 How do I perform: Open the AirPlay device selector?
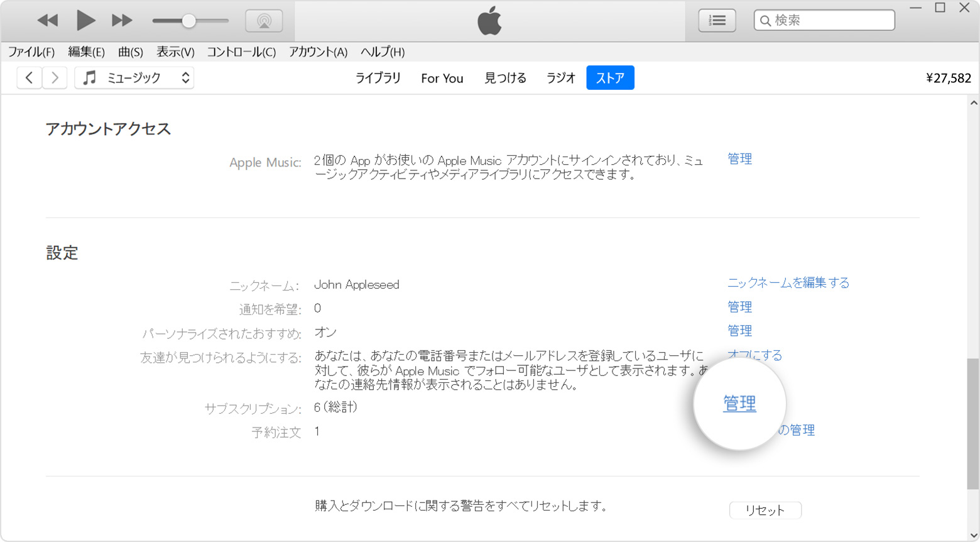(264, 19)
